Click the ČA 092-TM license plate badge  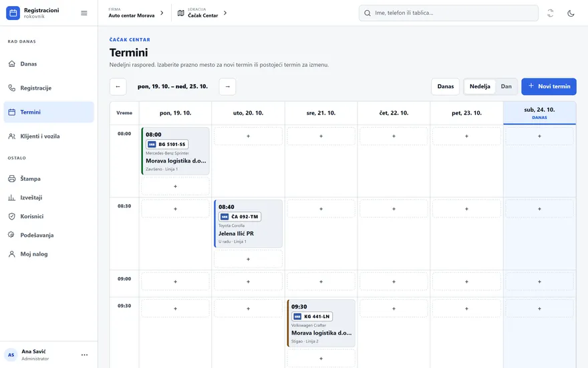[240, 217]
